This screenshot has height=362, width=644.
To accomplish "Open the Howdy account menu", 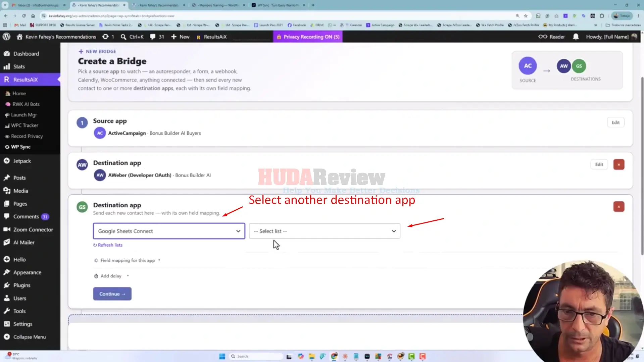I will pos(611,37).
